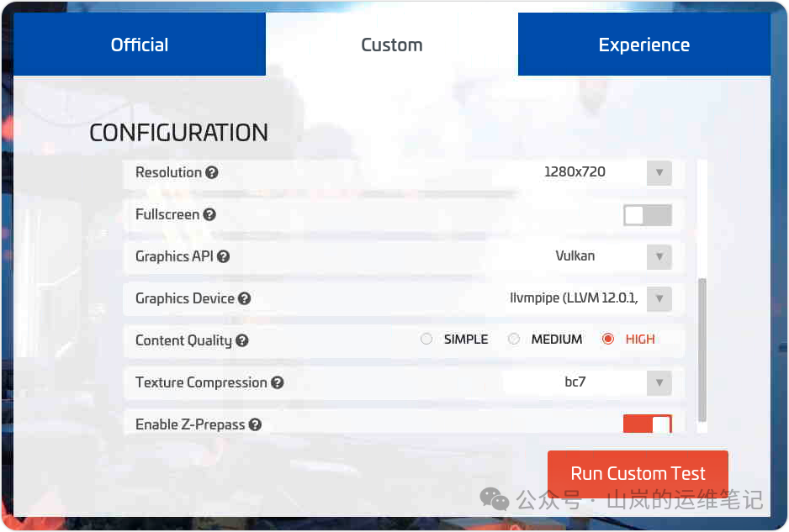The image size is (789, 532).
Task: Click the help icon next to Resolution
Action: [212, 172]
